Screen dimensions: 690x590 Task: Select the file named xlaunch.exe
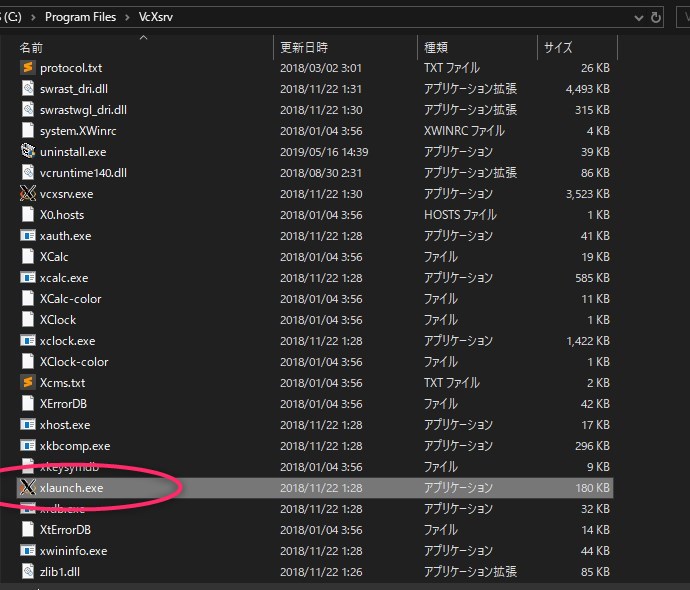point(71,488)
